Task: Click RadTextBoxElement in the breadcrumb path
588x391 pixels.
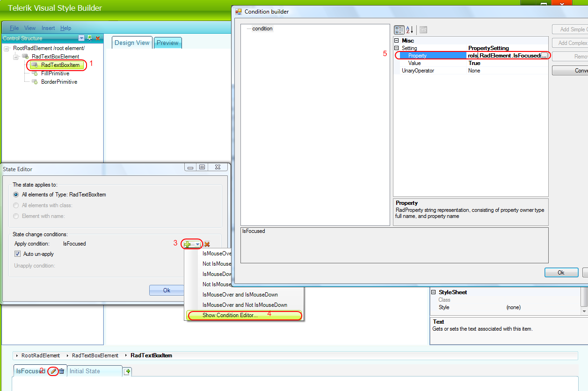Action: (95, 355)
